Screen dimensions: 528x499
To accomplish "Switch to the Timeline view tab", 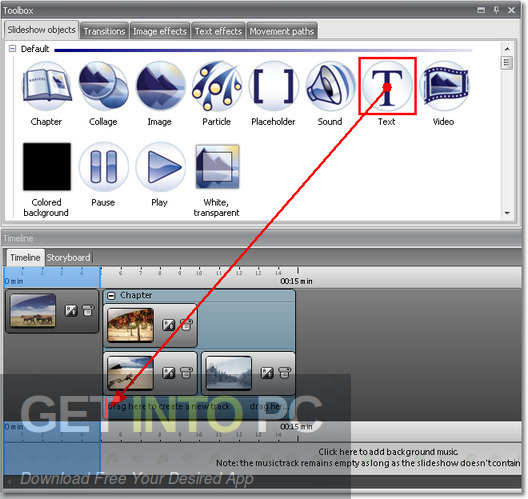I will click(x=25, y=258).
